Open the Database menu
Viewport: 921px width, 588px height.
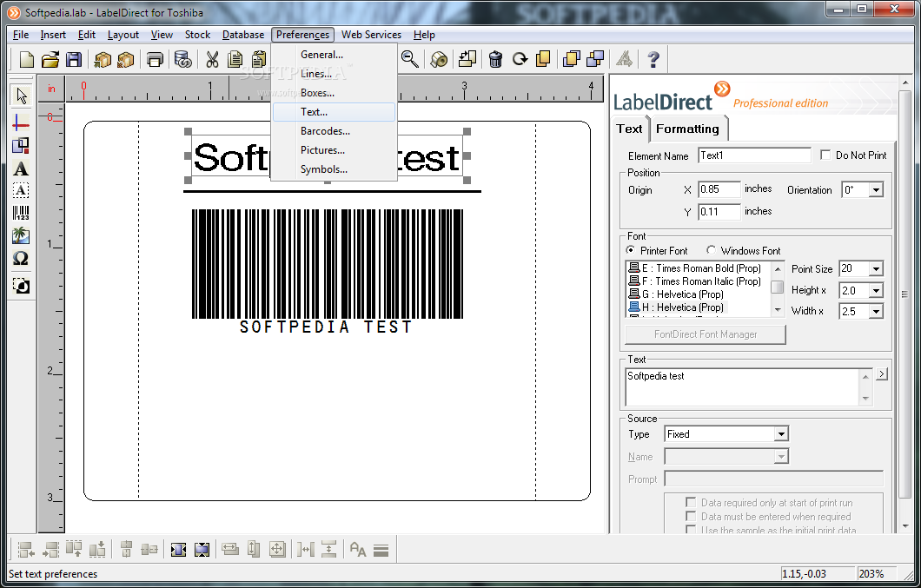(x=243, y=35)
